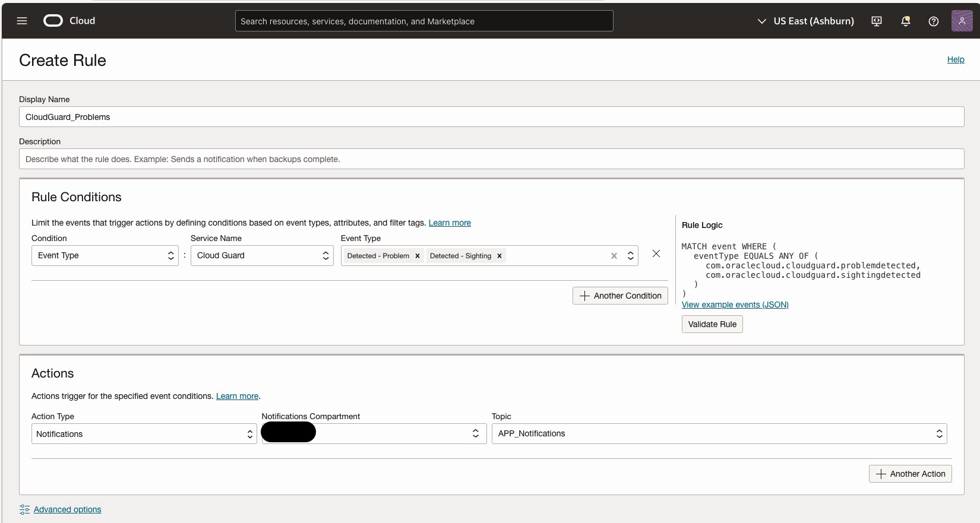Open the Service Name dropdown showing Cloud Guard
The height and width of the screenshot is (523, 980).
point(262,255)
